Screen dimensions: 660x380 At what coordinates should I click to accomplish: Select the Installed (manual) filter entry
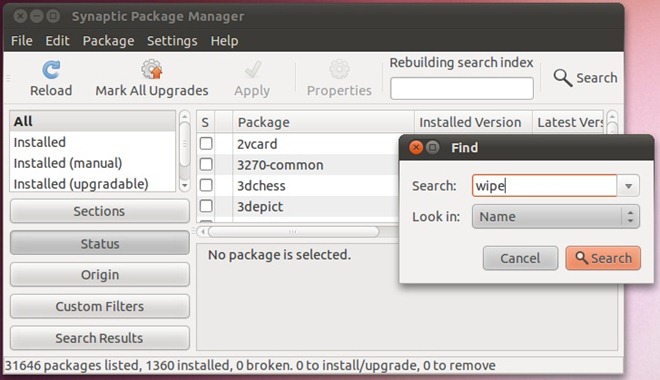92,163
